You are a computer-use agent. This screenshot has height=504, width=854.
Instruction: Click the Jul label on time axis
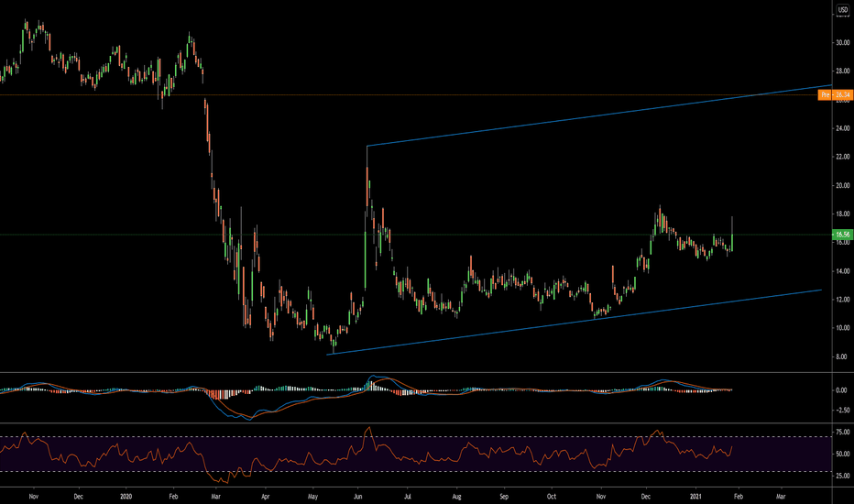[x=408, y=497]
